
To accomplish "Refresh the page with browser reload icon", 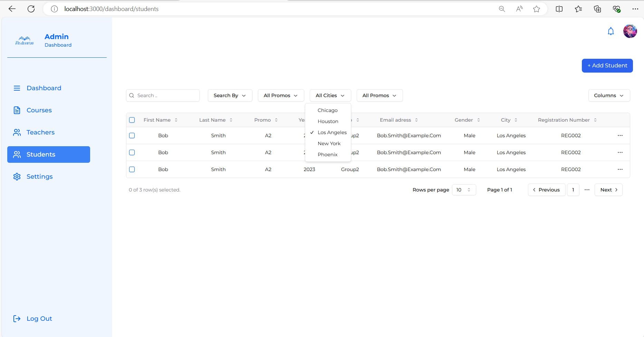I will click(x=31, y=9).
